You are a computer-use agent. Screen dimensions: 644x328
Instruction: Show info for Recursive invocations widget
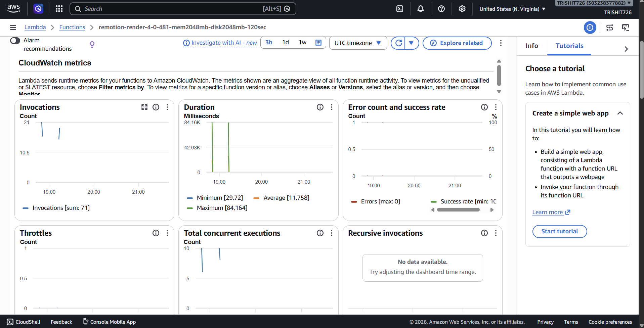[x=484, y=233]
